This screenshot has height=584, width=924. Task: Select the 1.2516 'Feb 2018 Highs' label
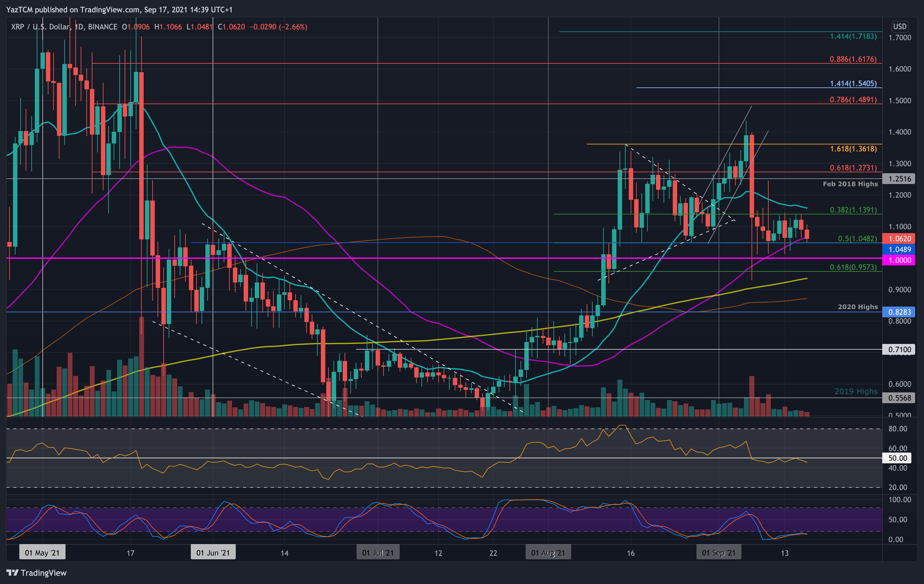899,179
